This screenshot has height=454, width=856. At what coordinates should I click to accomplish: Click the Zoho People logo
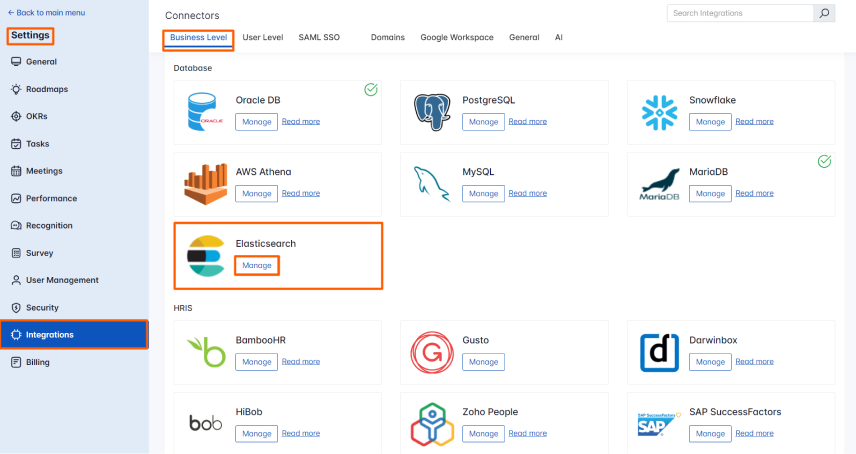click(x=432, y=424)
